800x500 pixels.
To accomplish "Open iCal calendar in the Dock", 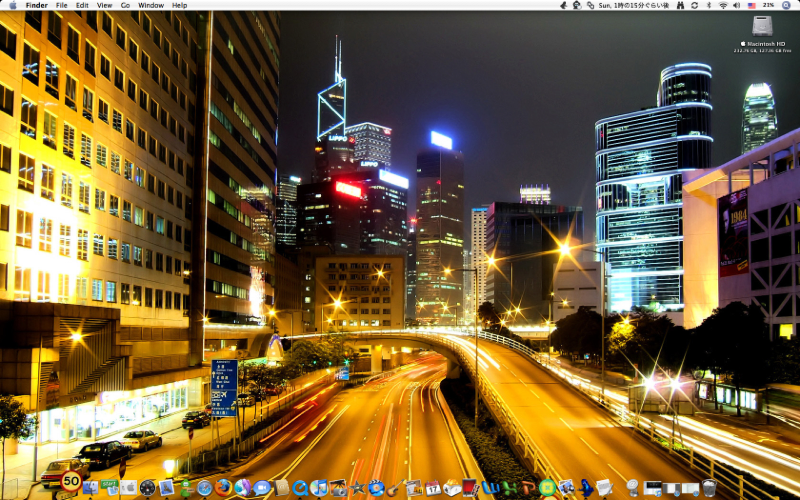I will [433, 488].
